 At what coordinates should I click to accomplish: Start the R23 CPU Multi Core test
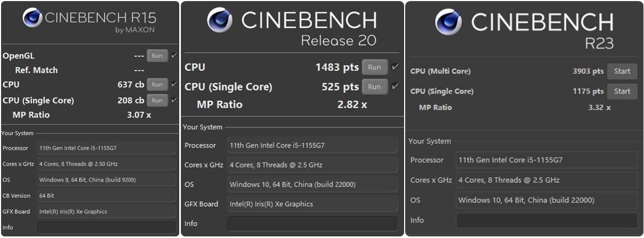[x=622, y=71]
